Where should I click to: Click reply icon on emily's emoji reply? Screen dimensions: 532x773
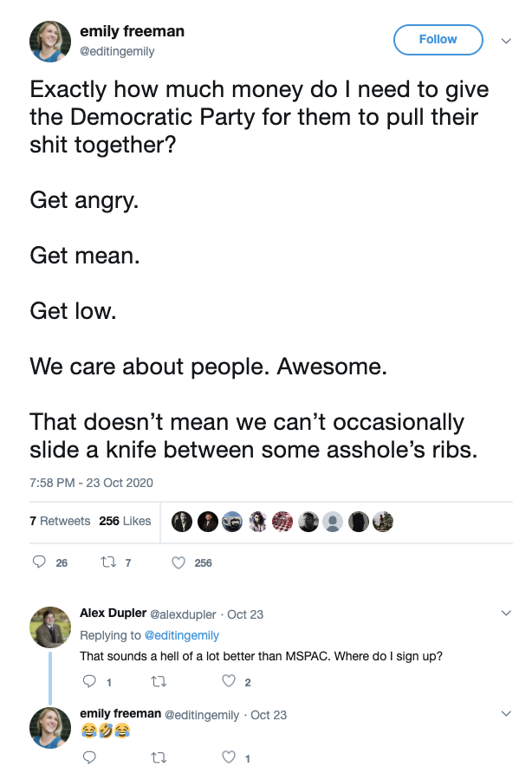click(89, 757)
